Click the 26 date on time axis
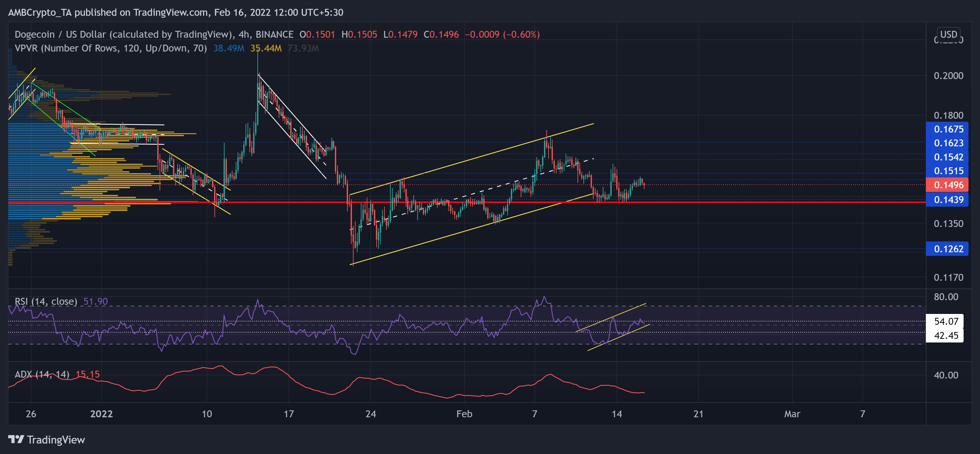 [x=31, y=414]
